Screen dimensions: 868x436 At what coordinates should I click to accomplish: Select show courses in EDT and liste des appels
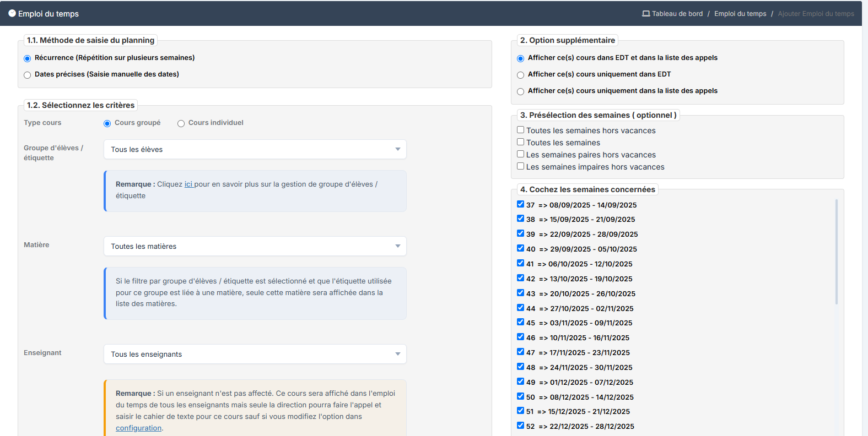coord(520,58)
